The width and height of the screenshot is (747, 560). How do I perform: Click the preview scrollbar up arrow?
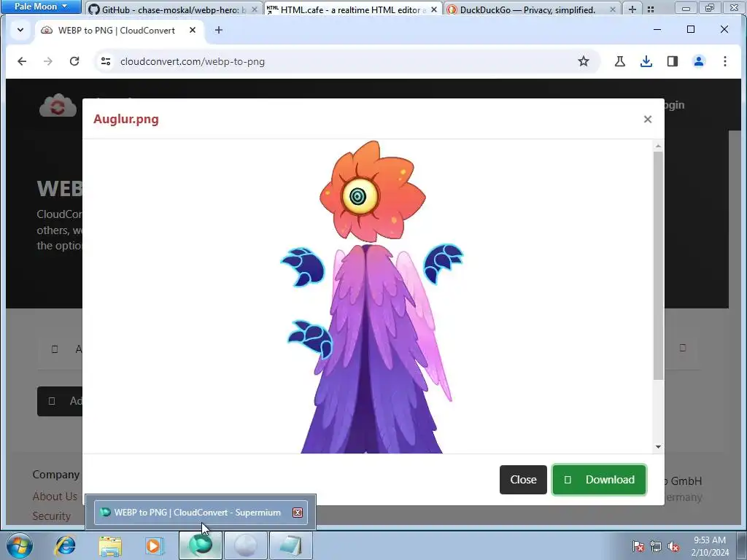coord(659,146)
